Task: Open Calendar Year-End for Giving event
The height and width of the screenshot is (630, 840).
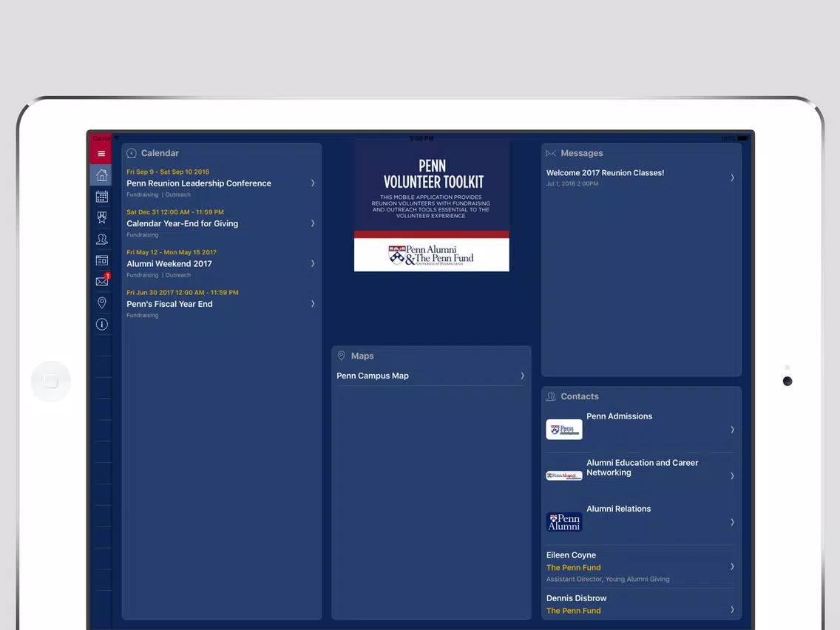Action: click(x=182, y=223)
